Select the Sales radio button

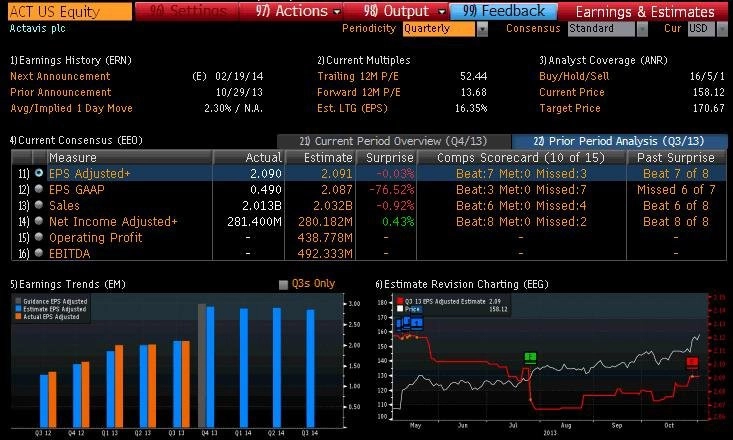click(x=39, y=205)
